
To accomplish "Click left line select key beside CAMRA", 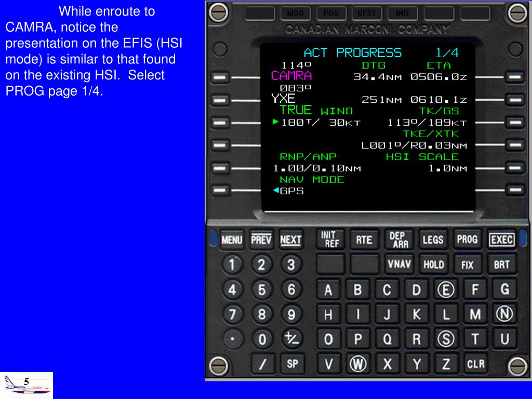I will [220, 78].
